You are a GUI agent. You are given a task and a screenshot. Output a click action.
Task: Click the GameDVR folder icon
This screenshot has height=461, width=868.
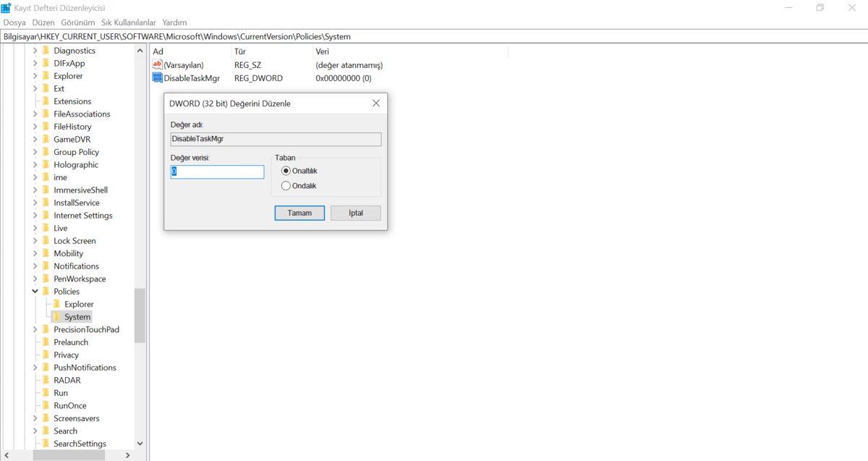click(x=46, y=140)
